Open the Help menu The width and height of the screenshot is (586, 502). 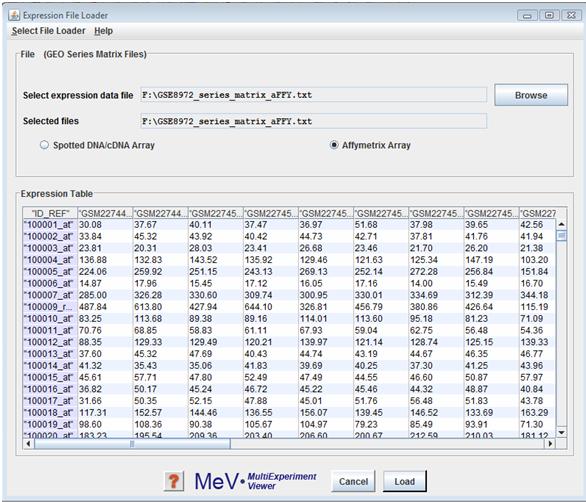pos(104,31)
